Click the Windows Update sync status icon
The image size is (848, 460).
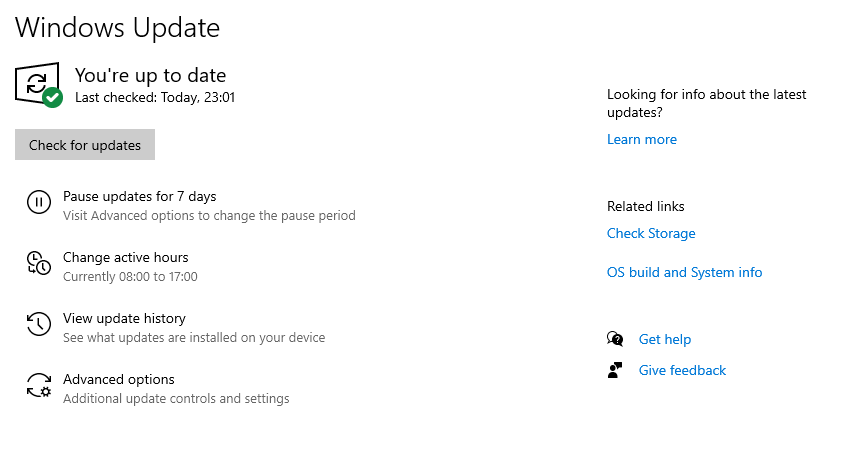tap(37, 84)
